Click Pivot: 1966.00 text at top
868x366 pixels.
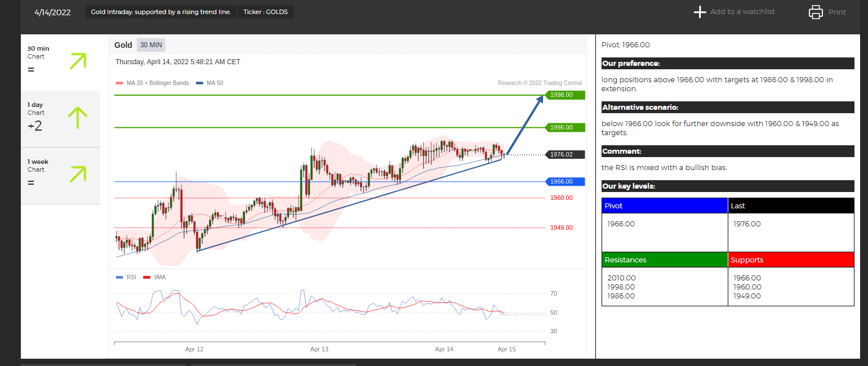[x=626, y=45]
